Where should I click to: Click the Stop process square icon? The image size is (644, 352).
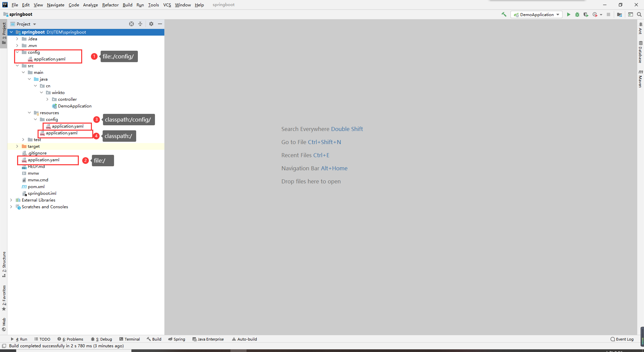point(608,14)
